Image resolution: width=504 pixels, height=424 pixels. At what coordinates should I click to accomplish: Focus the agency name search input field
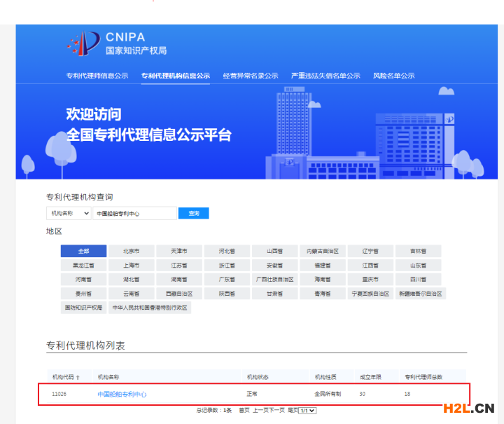pos(134,213)
